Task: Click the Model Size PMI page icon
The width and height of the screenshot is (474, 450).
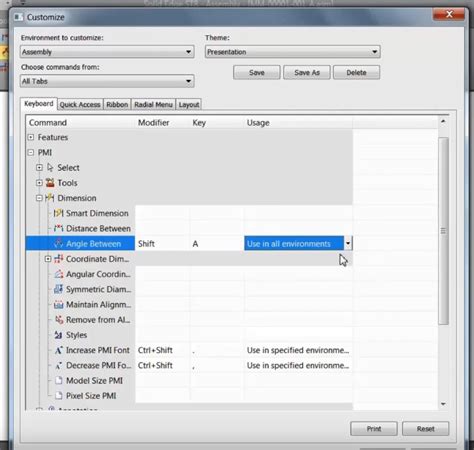Action: coord(59,380)
